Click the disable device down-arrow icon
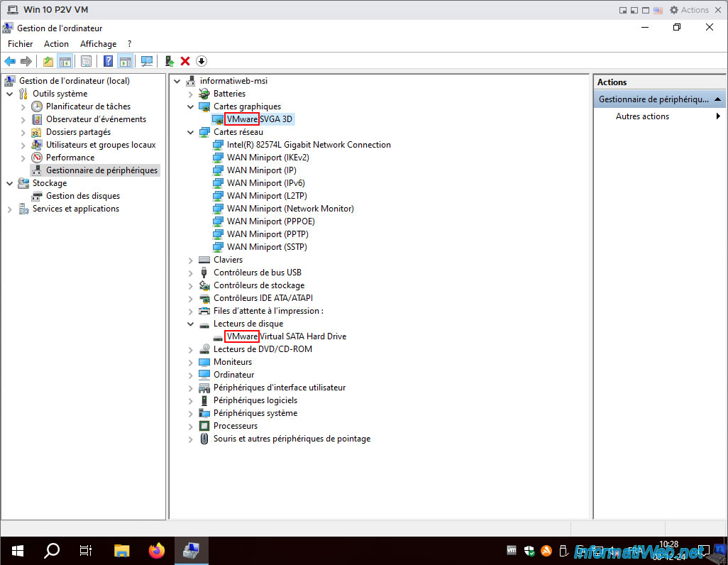This screenshot has height=565, width=728. tap(201, 61)
